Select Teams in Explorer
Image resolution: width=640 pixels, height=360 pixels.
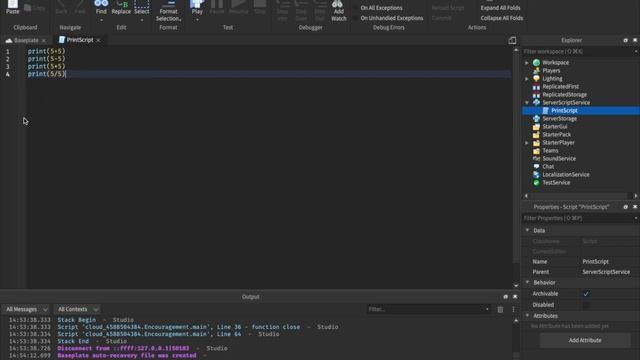point(550,151)
